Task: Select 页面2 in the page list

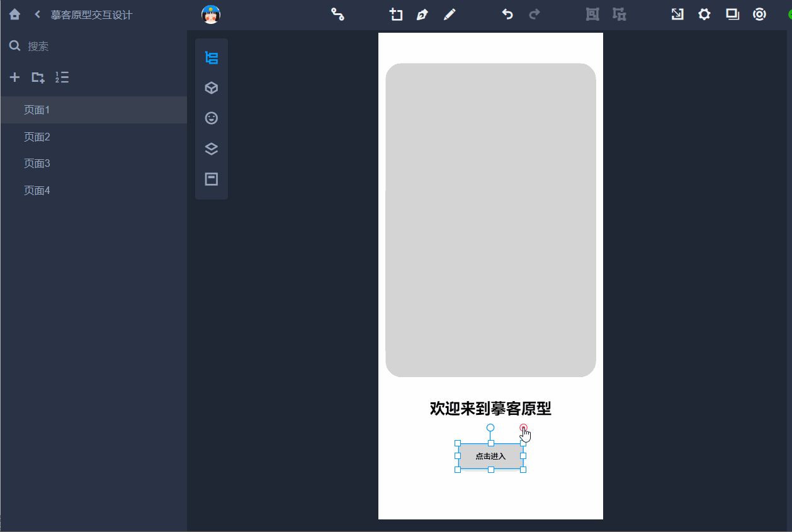Action: 37,137
